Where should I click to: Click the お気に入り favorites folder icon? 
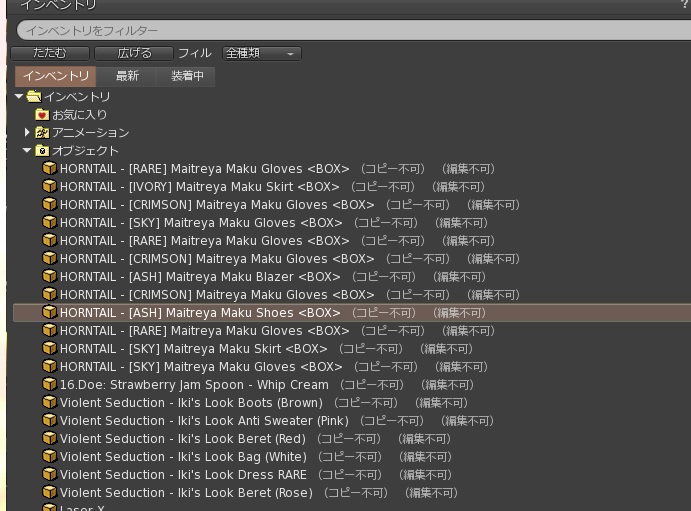coord(42,115)
